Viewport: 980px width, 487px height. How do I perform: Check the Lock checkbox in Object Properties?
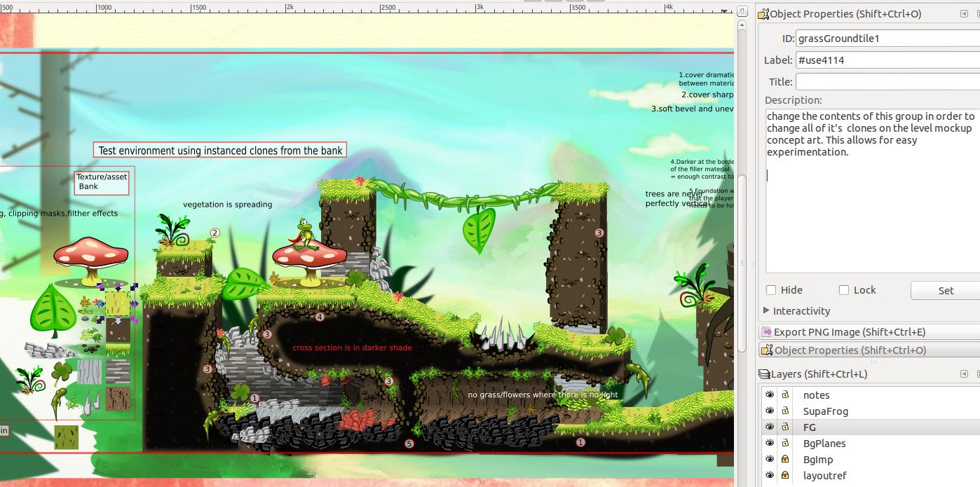[844, 289]
